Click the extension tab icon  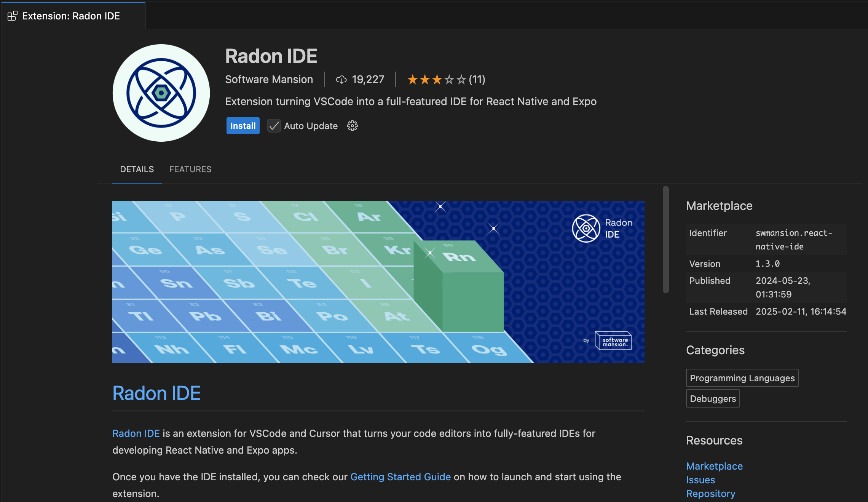12,16
